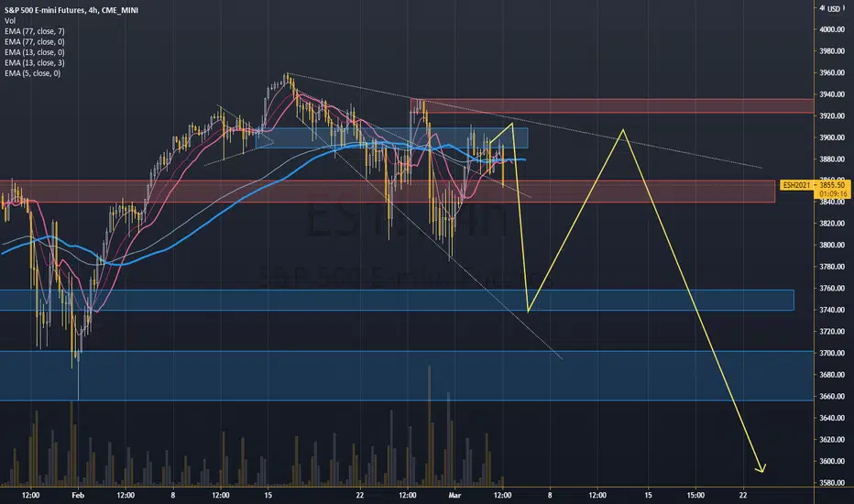Viewport: 854px width, 504px height.
Task: Select the blue support rectangle near 3750
Action: (x=397, y=301)
